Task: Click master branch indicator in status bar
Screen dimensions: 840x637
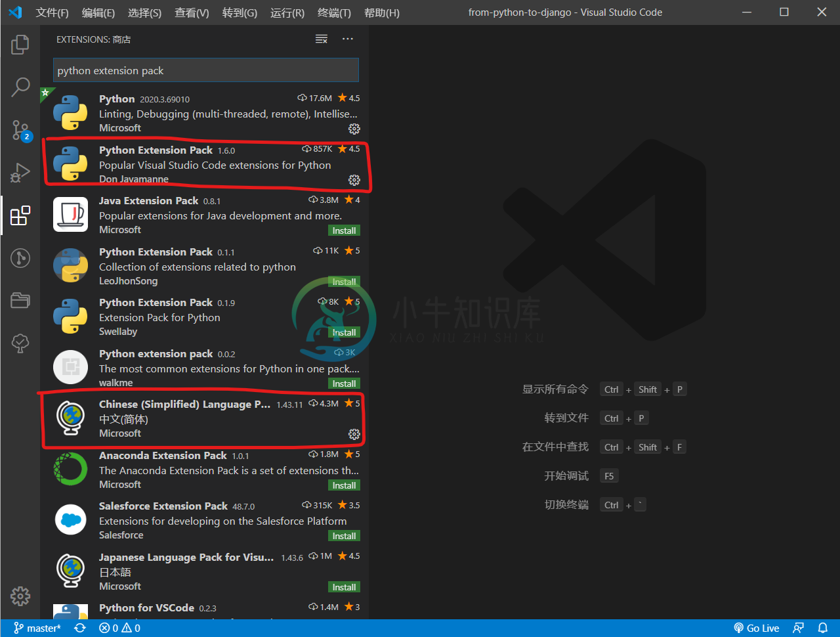Action: click(x=37, y=628)
